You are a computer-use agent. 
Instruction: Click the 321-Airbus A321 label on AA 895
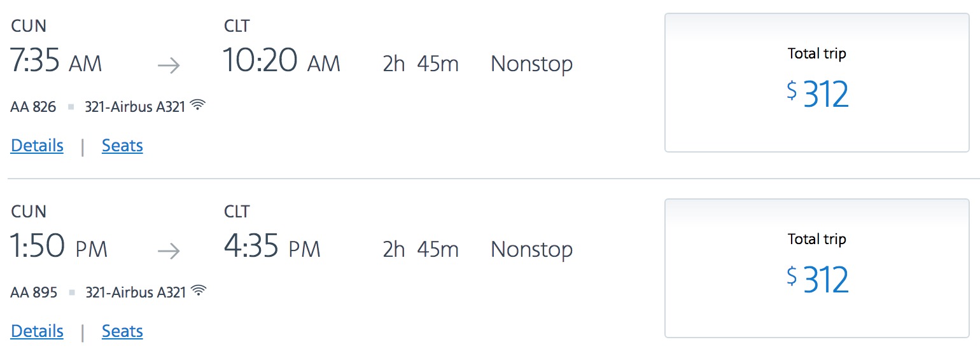(x=136, y=292)
